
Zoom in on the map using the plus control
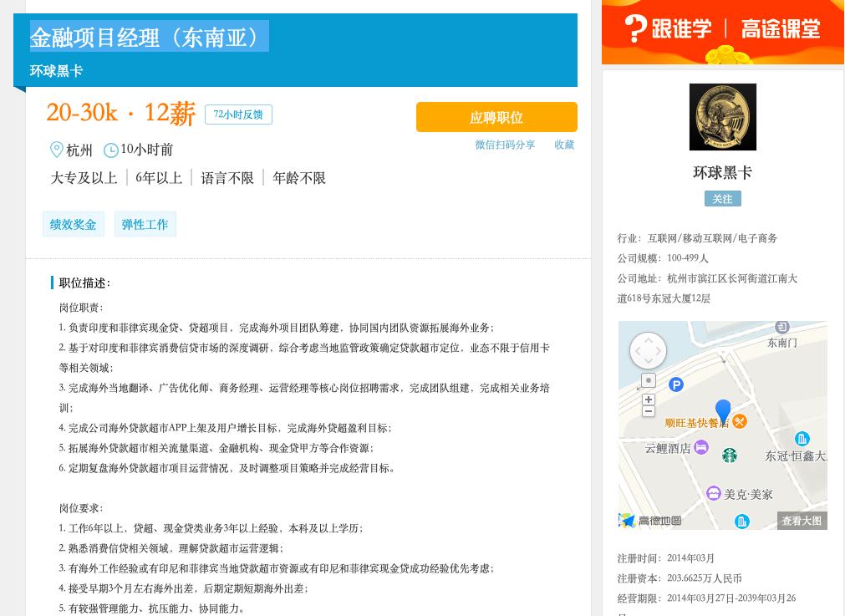coord(649,400)
